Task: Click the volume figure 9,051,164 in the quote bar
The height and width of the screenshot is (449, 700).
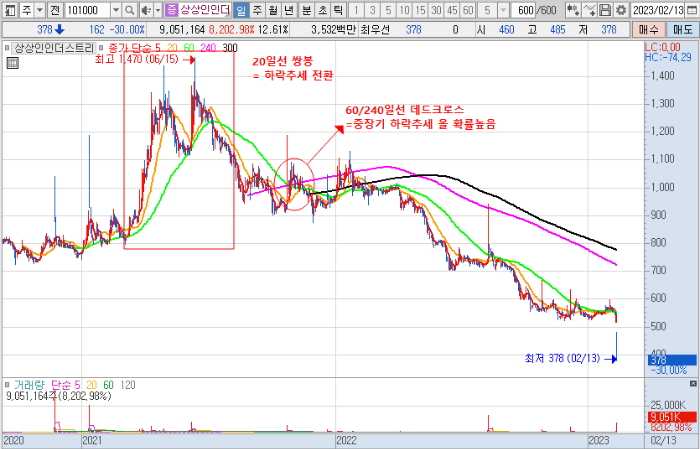Action: [182, 30]
